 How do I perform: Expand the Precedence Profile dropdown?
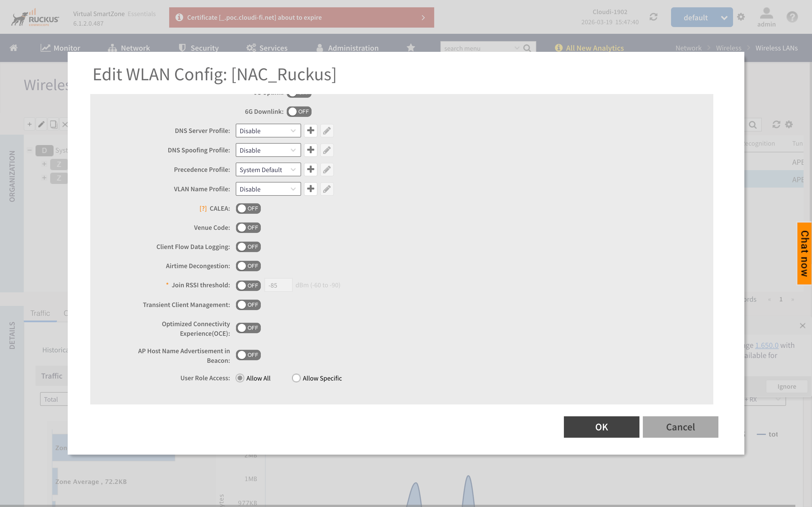click(268, 170)
